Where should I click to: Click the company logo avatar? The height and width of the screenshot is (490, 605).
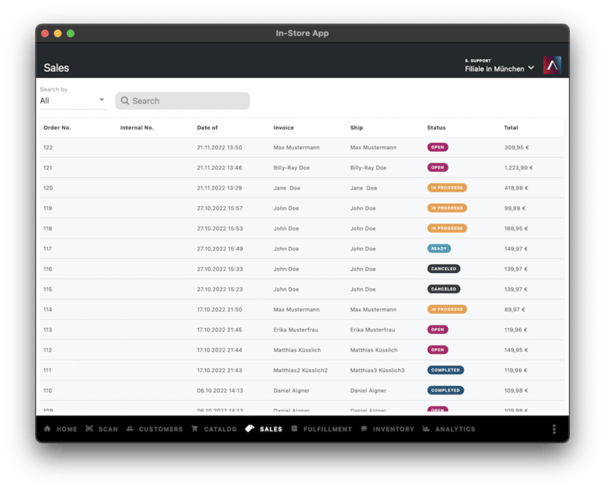click(552, 65)
